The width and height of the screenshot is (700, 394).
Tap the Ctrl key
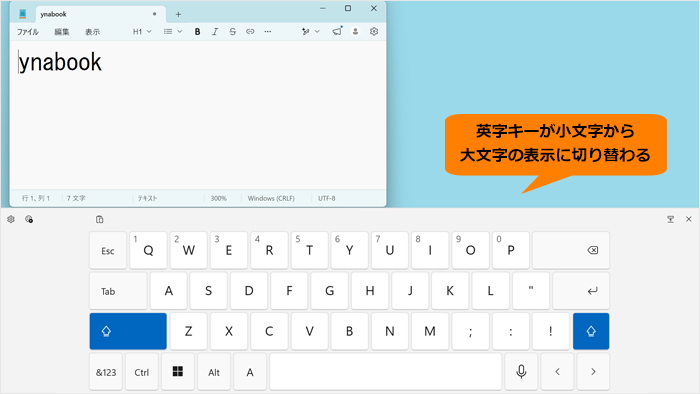click(142, 372)
